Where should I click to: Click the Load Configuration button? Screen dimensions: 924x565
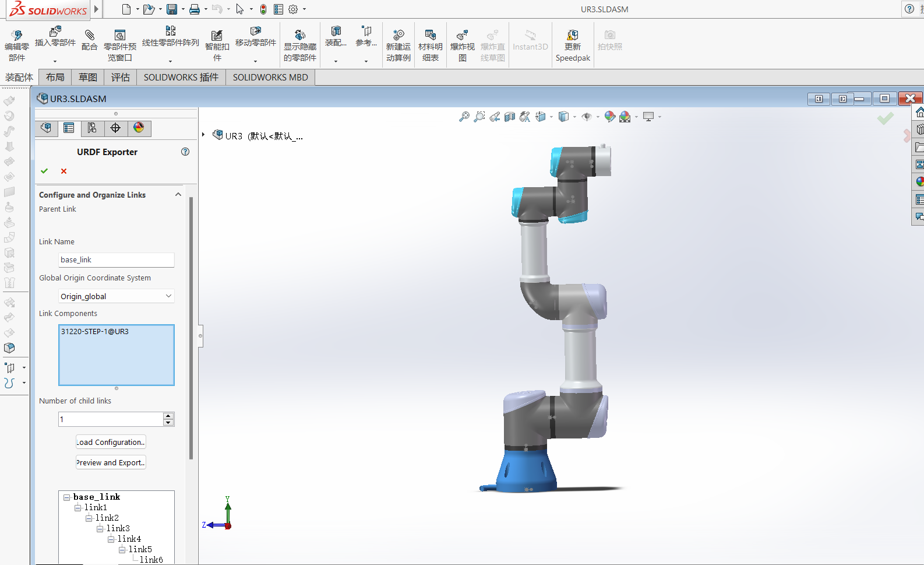coord(111,442)
